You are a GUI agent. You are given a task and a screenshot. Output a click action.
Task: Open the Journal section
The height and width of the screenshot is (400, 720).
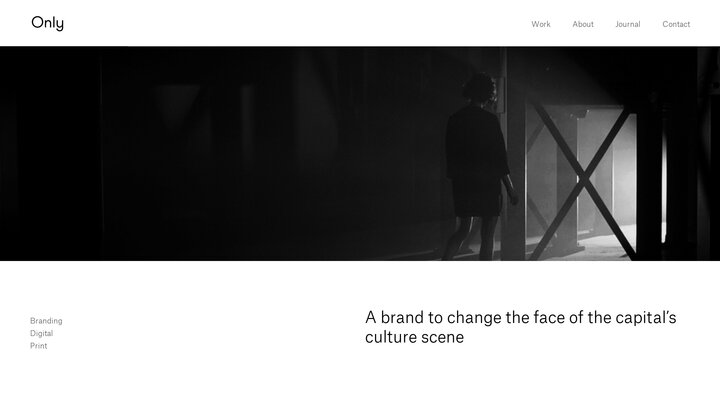[628, 24]
